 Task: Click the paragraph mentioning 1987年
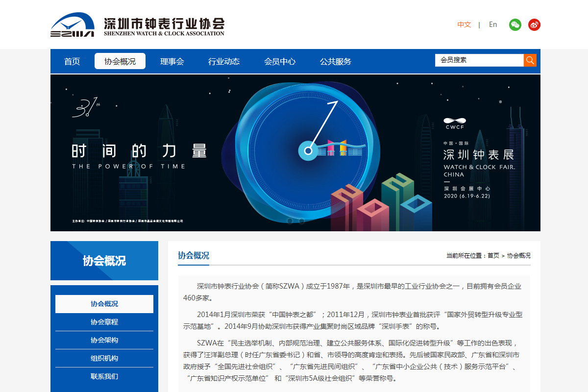[352, 292]
